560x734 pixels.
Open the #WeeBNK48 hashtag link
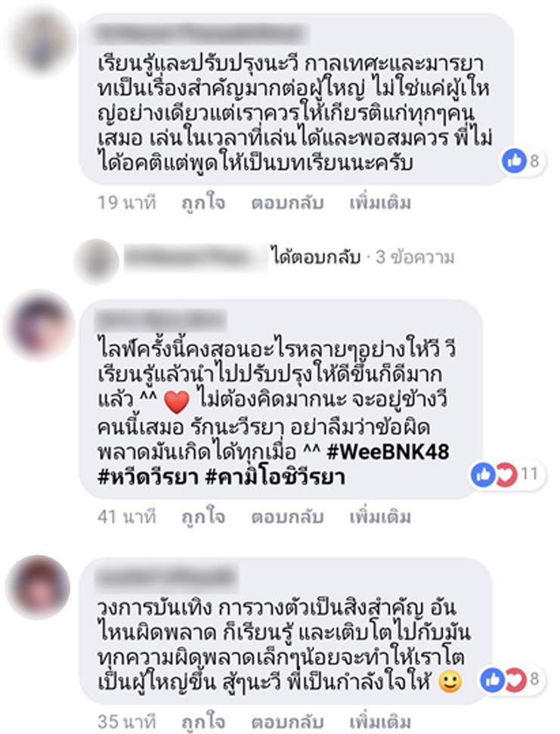click(x=388, y=452)
